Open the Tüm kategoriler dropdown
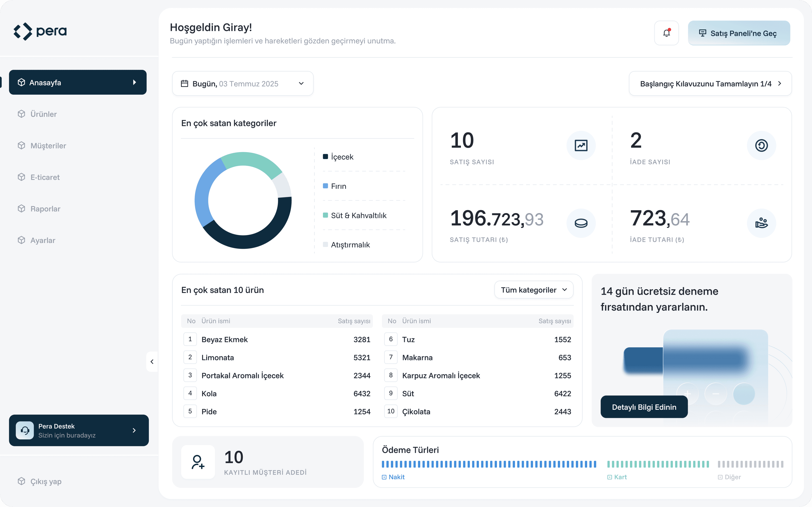The height and width of the screenshot is (507, 812). tap(533, 290)
